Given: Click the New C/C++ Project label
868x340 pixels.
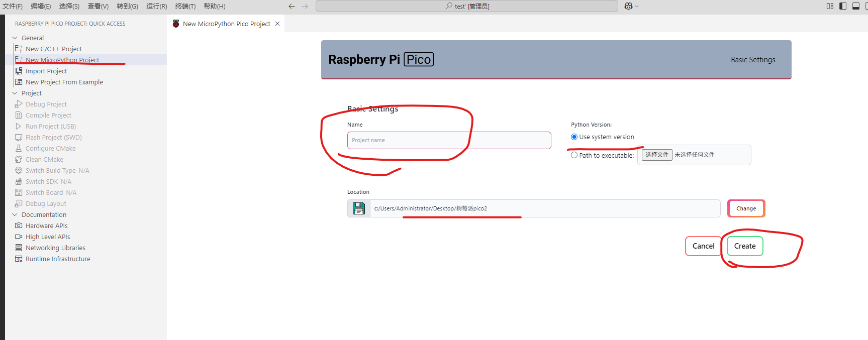Looking at the screenshot, I should (54, 49).
